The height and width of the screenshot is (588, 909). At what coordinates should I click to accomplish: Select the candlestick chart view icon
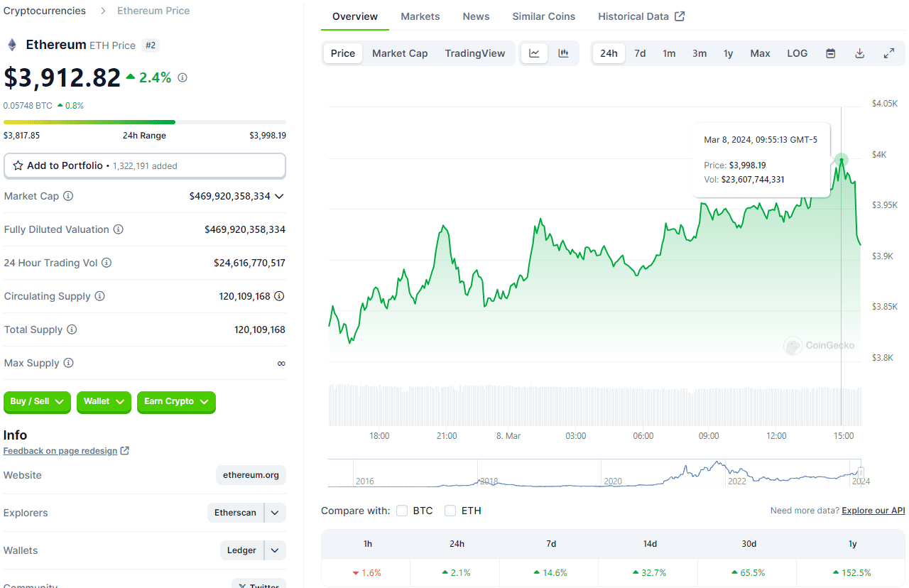point(564,53)
